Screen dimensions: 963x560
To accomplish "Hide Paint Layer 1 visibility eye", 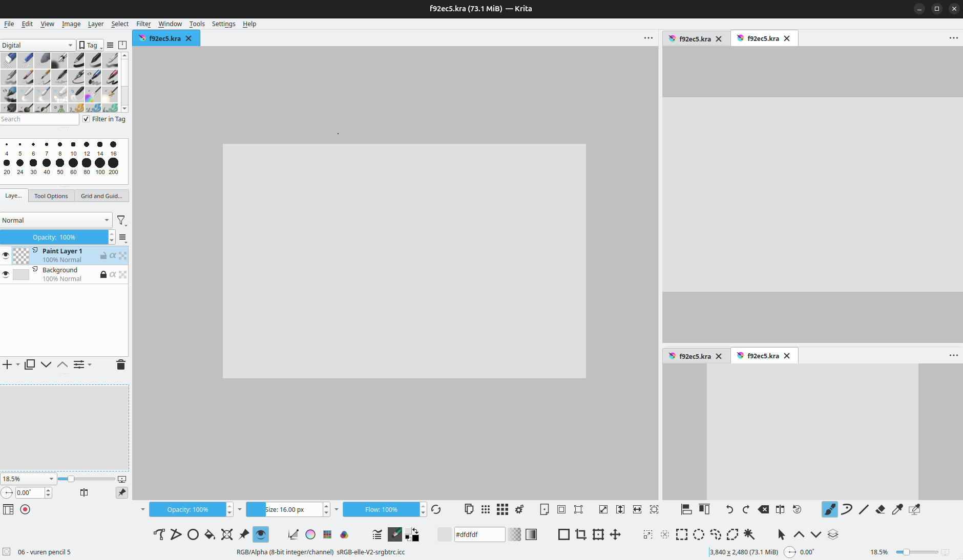I will (x=6, y=255).
